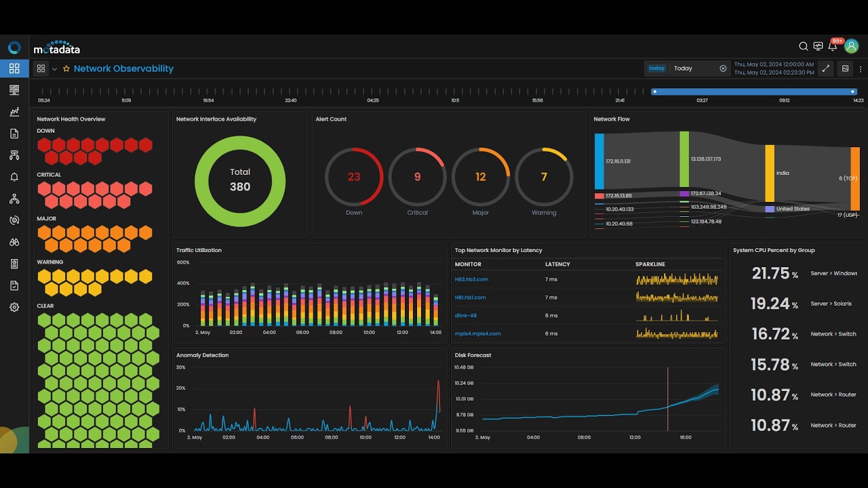Click the LATENCY column header
868x488 pixels.
pos(557,264)
